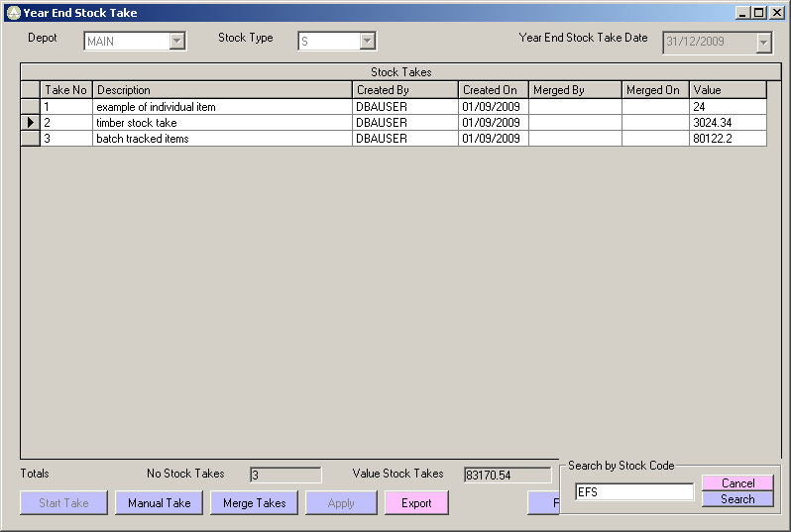The height and width of the screenshot is (532, 791).
Task: Click Search in Search by Stock Code
Action: pyautogui.click(x=737, y=499)
